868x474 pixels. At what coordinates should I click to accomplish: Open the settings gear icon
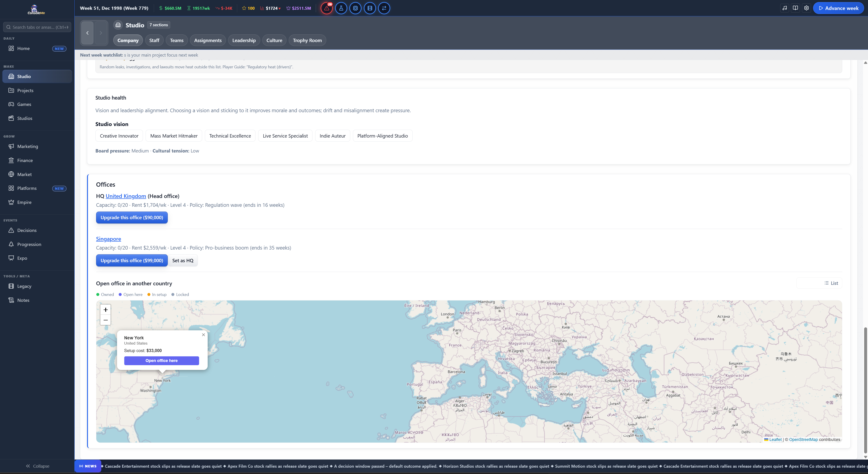coord(806,8)
